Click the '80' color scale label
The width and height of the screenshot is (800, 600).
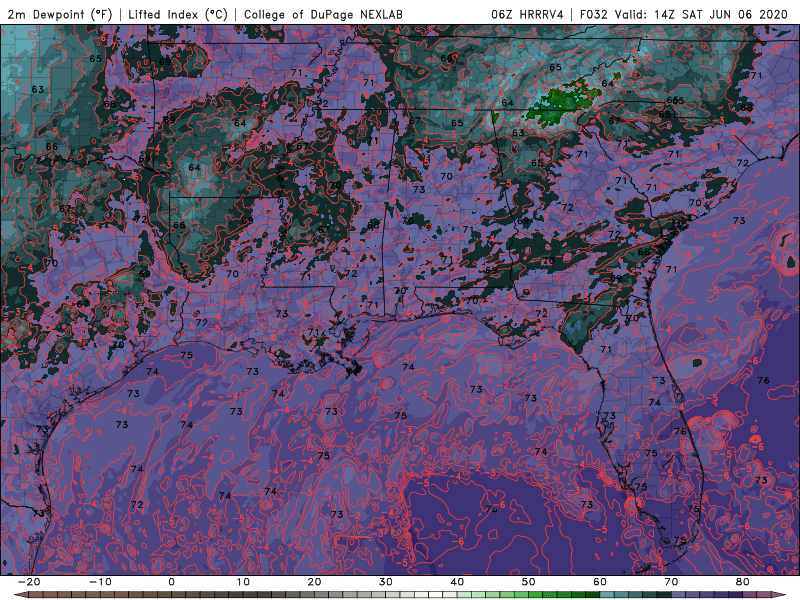[743, 582]
